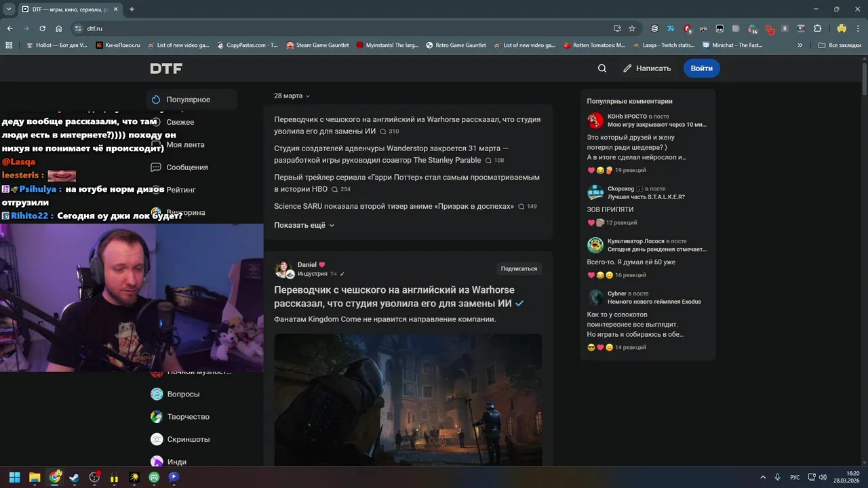Screen dimensions: 868x488
Task: Open Cybner commenter avatar
Action: [x=595, y=298]
